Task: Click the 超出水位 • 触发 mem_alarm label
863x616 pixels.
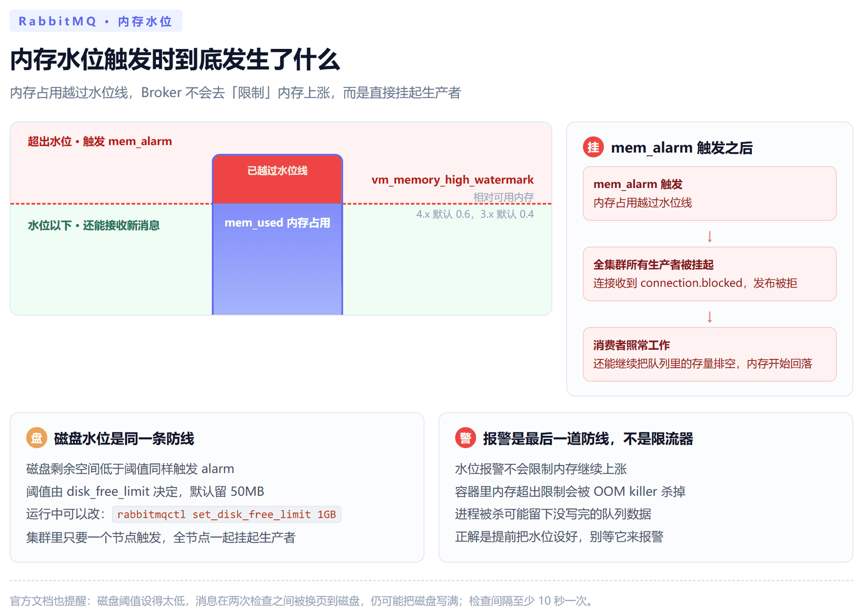Action: (100, 141)
